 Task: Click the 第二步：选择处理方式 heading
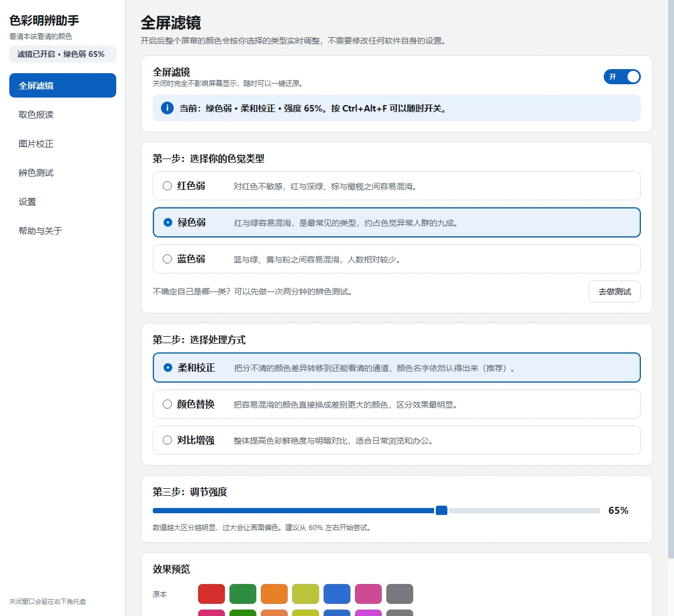199,340
